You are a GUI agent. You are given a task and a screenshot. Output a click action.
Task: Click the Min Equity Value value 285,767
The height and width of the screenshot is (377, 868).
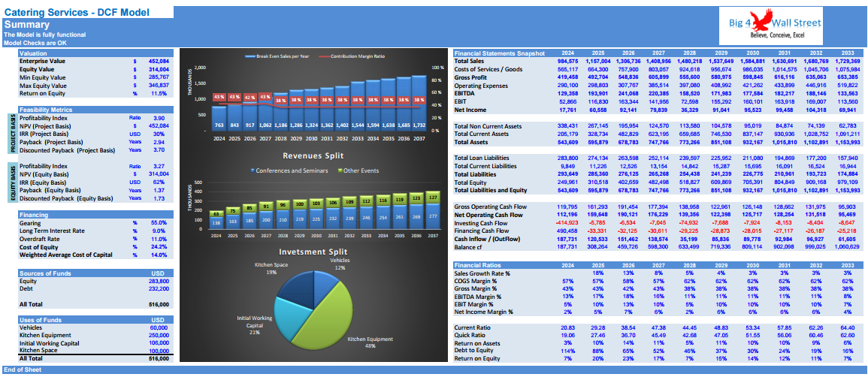point(159,78)
